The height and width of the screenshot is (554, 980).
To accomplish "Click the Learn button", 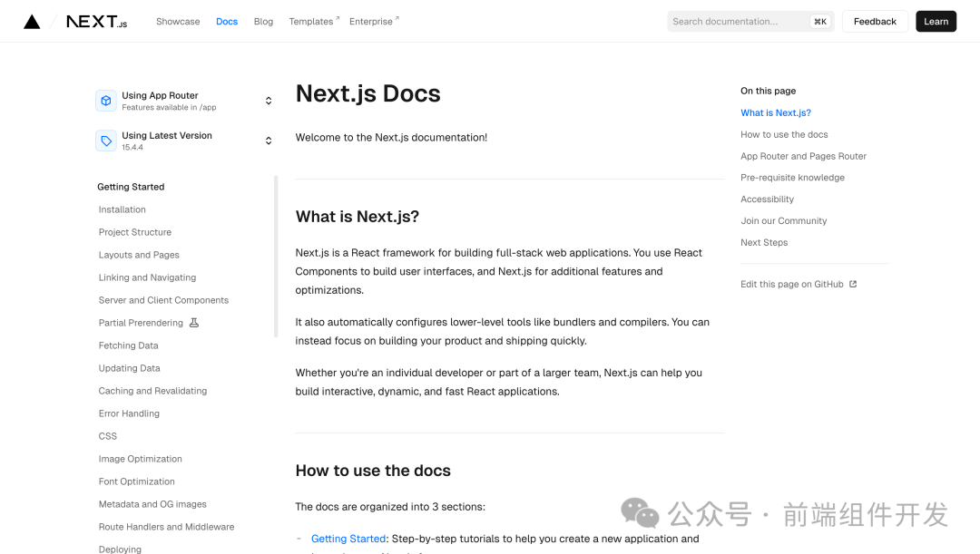I will [936, 22].
